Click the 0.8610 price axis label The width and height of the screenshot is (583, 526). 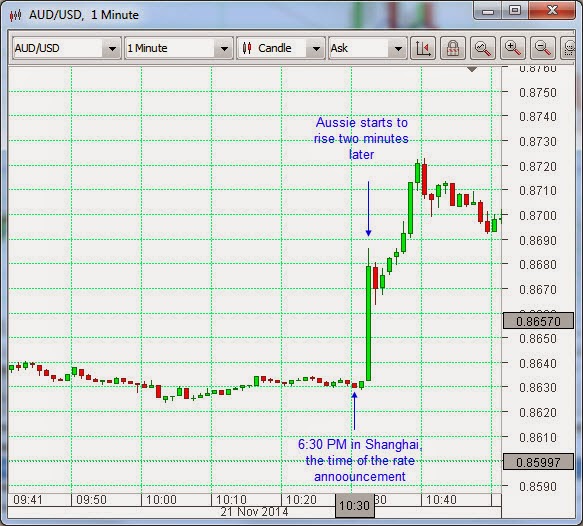pos(538,438)
